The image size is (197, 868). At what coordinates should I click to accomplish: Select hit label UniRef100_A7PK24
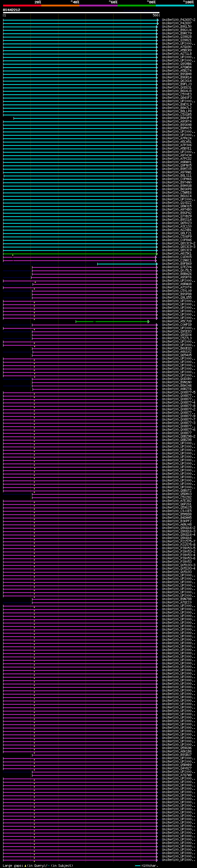pyautogui.click(x=177, y=139)
